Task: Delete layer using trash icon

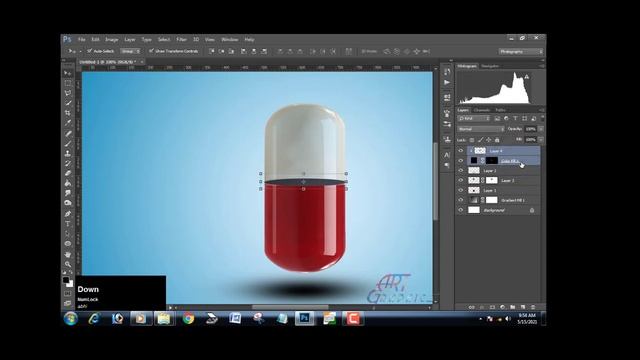Action: (533, 307)
